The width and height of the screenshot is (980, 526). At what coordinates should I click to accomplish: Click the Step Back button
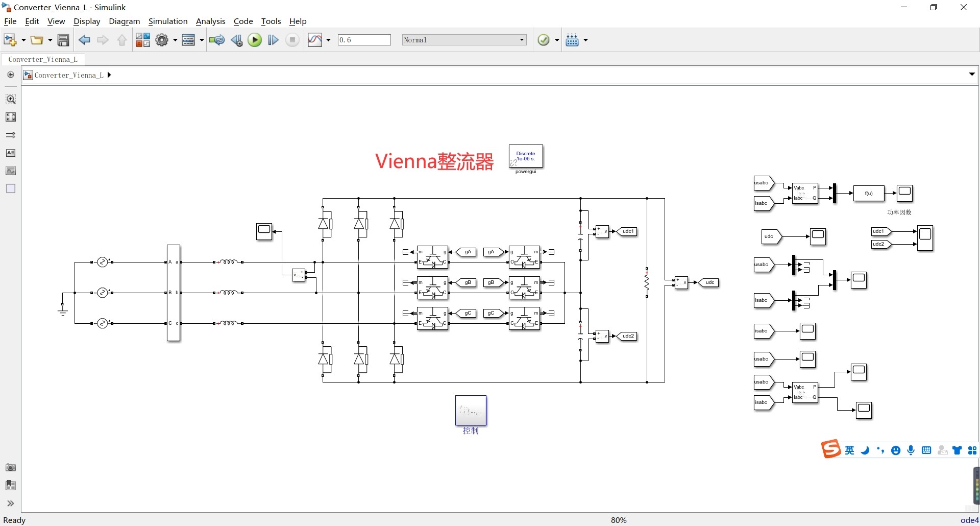[x=236, y=40]
